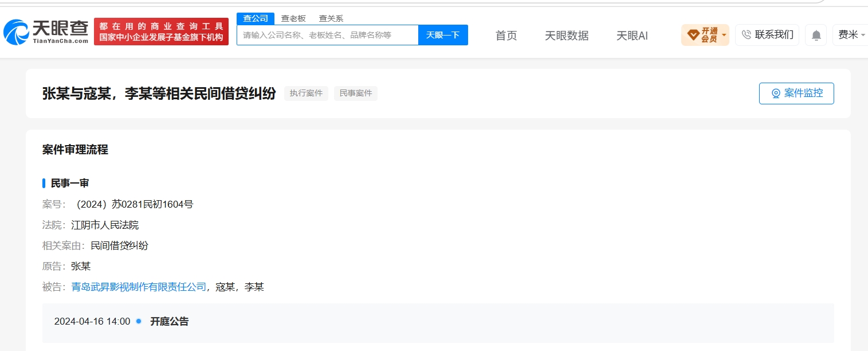Open the 天眼AI menu item
Screen dimensions: 868x351
coord(632,36)
